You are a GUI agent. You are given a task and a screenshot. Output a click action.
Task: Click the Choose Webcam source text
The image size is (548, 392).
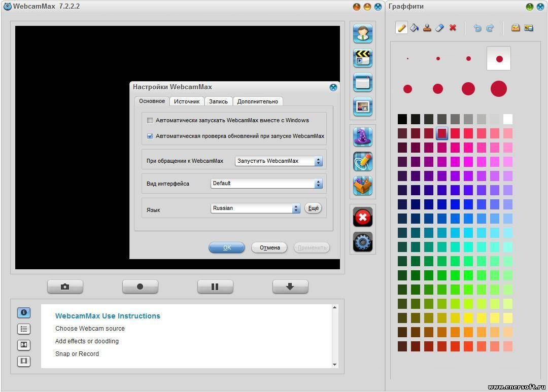90,329
